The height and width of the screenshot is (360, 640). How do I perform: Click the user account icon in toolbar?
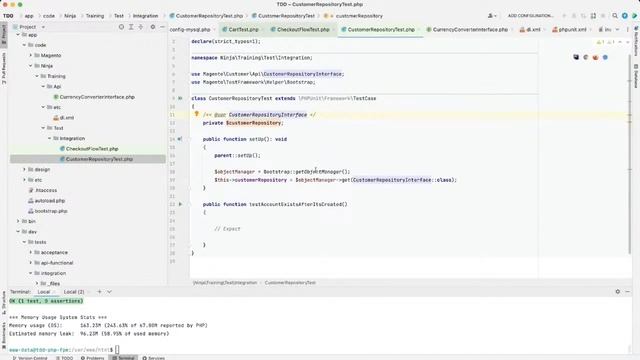click(492, 16)
